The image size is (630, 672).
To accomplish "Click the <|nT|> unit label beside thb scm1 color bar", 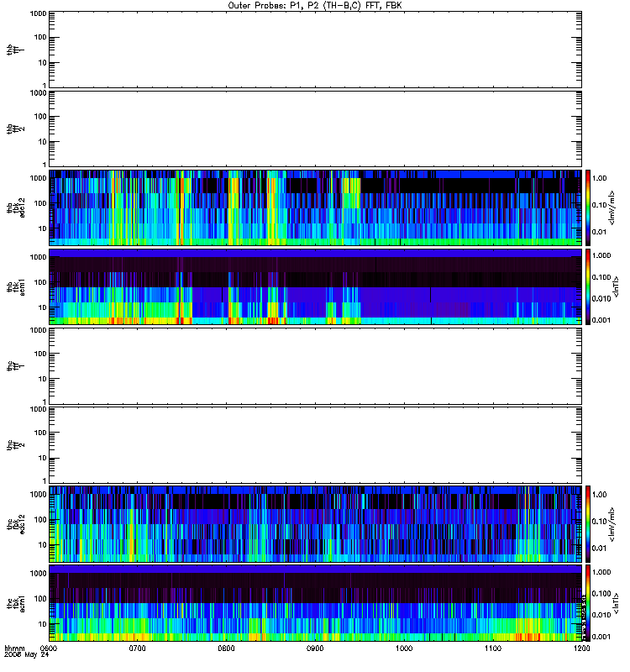I will pyautogui.click(x=617, y=286).
